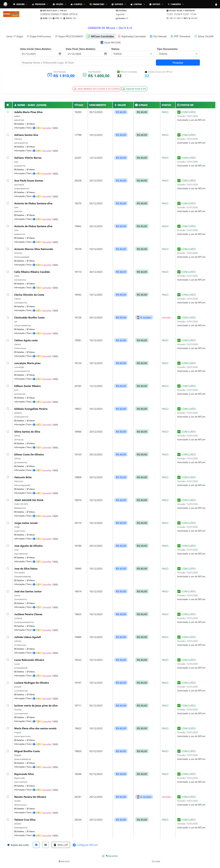Check the box for Adelia Maria Pires Silva

[x=8, y=112]
